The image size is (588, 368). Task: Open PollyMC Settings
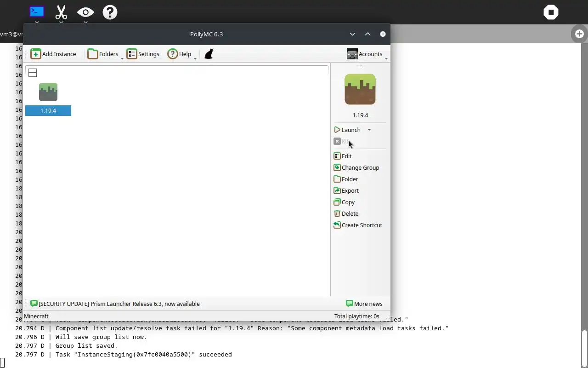click(143, 54)
